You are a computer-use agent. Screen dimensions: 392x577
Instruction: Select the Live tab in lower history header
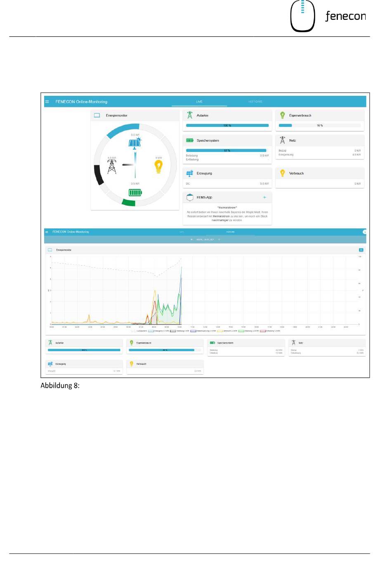tap(182, 232)
